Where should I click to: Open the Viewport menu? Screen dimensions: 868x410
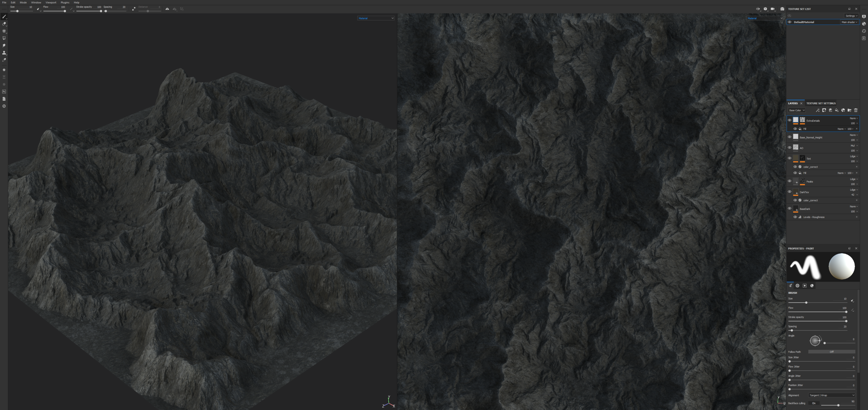point(51,2)
